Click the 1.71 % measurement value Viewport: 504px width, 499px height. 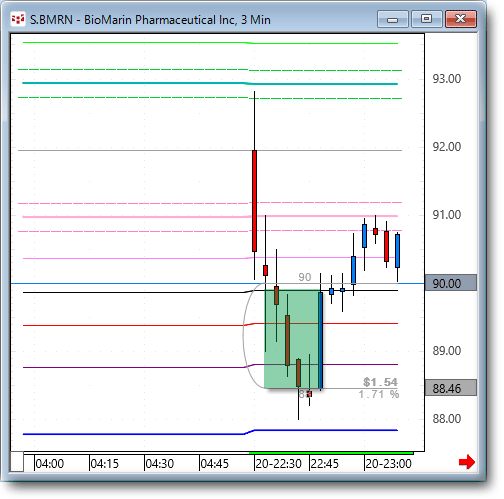point(379,394)
